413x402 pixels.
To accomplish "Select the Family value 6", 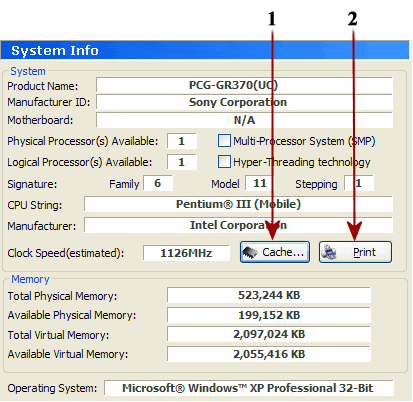I will point(158,183).
